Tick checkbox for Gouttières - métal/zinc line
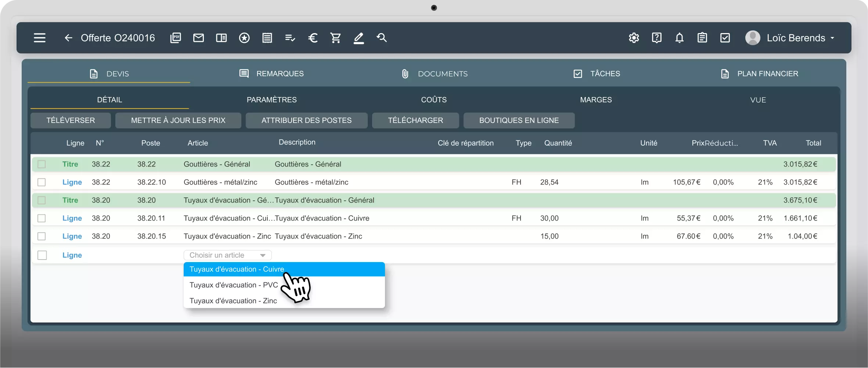Viewport: 868px width, 368px height. [42, 182]
